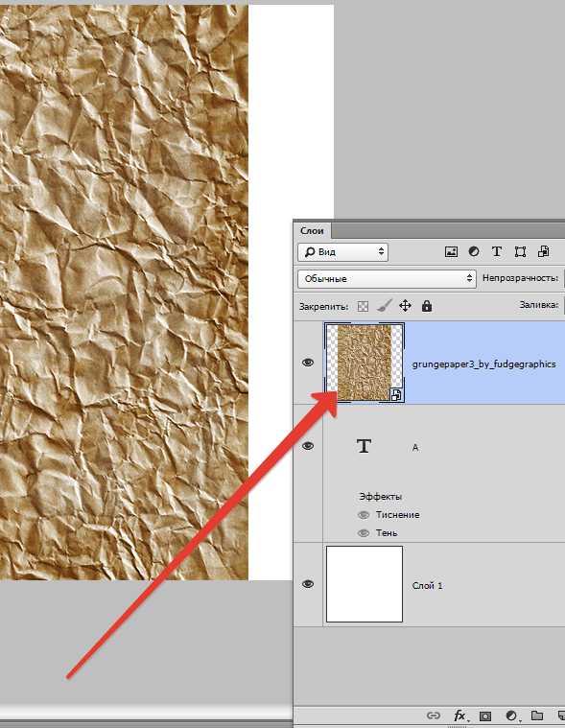Filter layers by pixel layer icon
This screenshot has width=565, height=728.
451,251
